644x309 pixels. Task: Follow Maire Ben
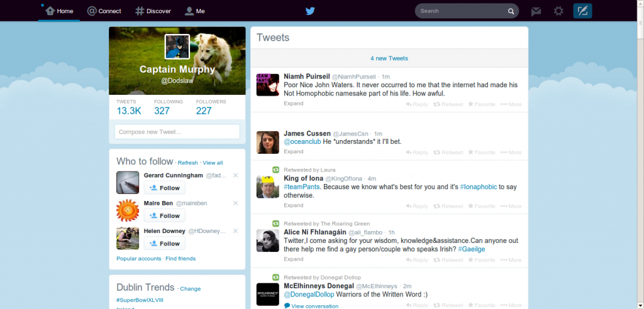pos(164,216)
